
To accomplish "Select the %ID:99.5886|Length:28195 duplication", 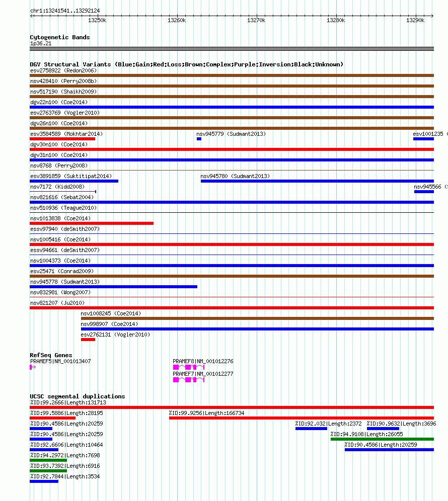I will pyautogui.click(x=52, y=418).
